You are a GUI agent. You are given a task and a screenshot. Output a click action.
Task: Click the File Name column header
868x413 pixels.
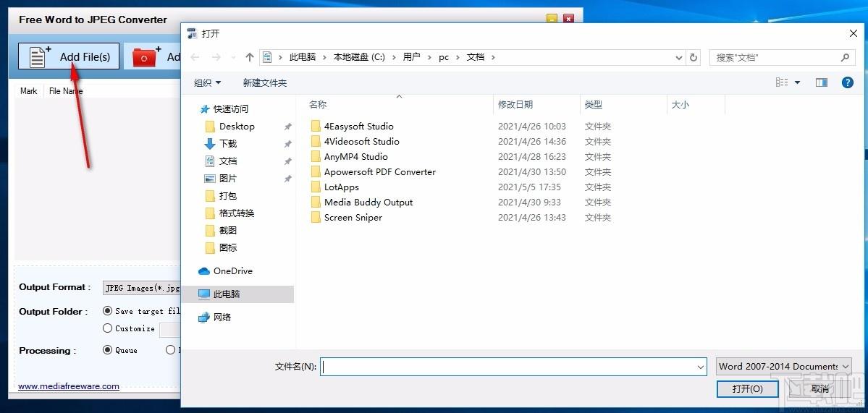[66, 91]
